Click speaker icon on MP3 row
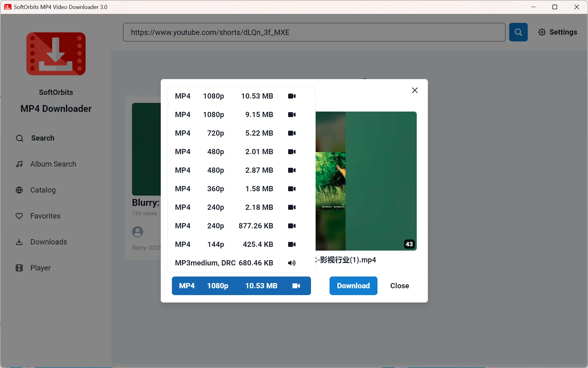The image size is (588, 368). click(292, 263)
